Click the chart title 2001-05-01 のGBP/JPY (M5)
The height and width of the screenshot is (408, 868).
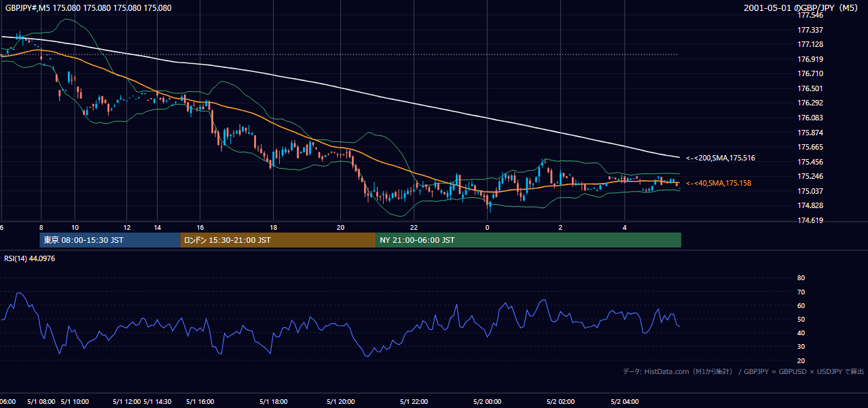[x=801, y=8]
